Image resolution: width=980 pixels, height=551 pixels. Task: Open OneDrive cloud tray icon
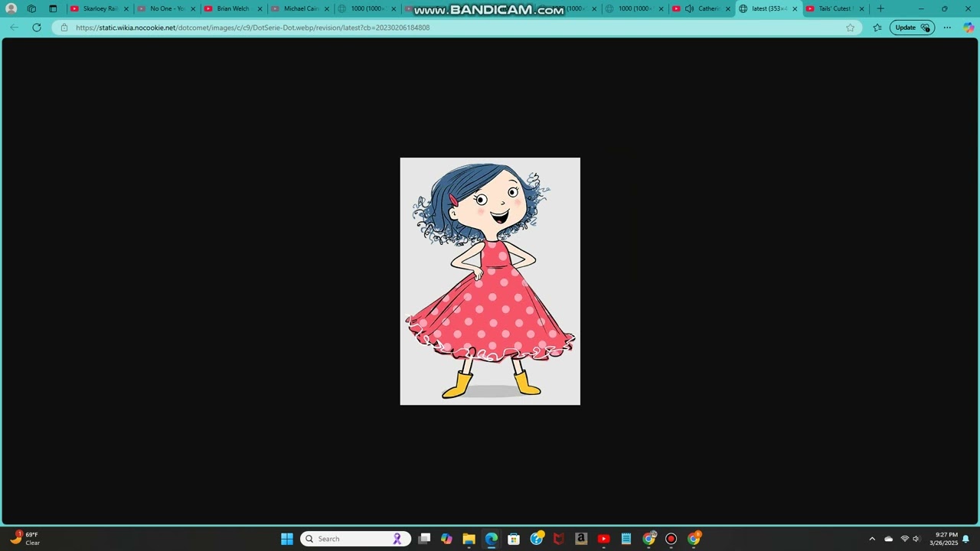pyautogui.click(x=888, y=539)
